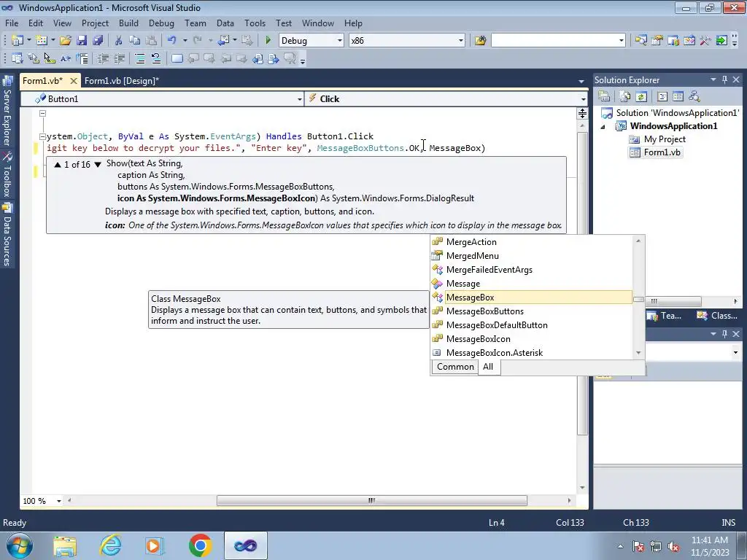Viewport: 747px width, 560px height.
Task: Click the New Project toolbar icon
Action: coord(18,41)
